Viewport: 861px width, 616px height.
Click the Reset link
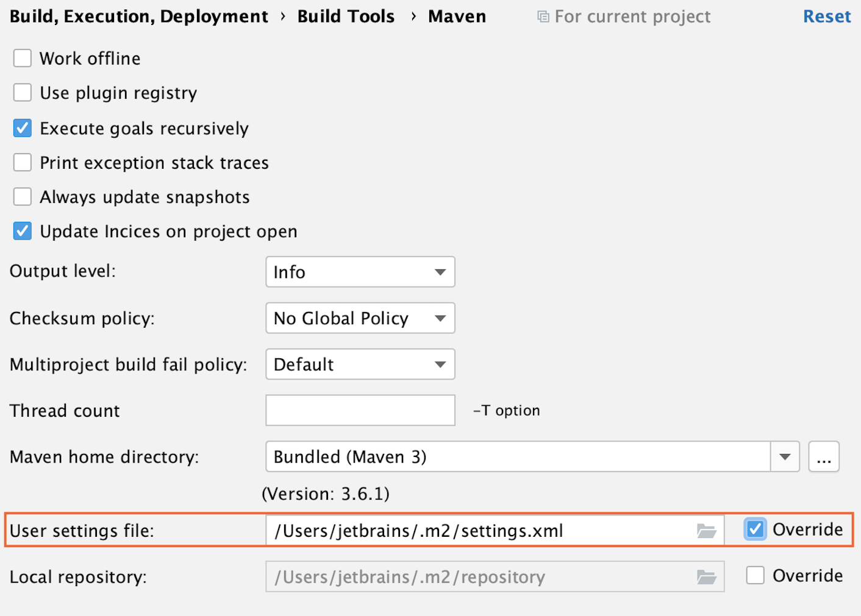(827, 16)
